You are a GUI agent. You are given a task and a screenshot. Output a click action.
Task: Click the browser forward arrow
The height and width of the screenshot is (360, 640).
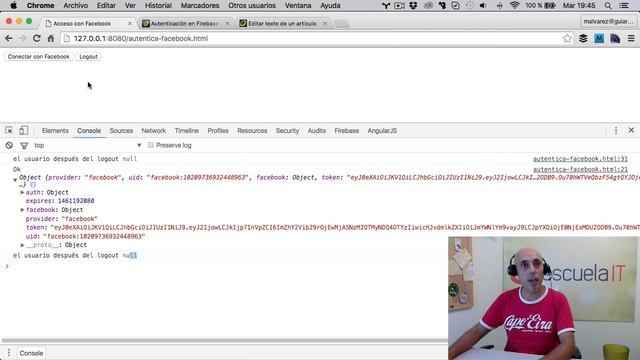(22, 38)
